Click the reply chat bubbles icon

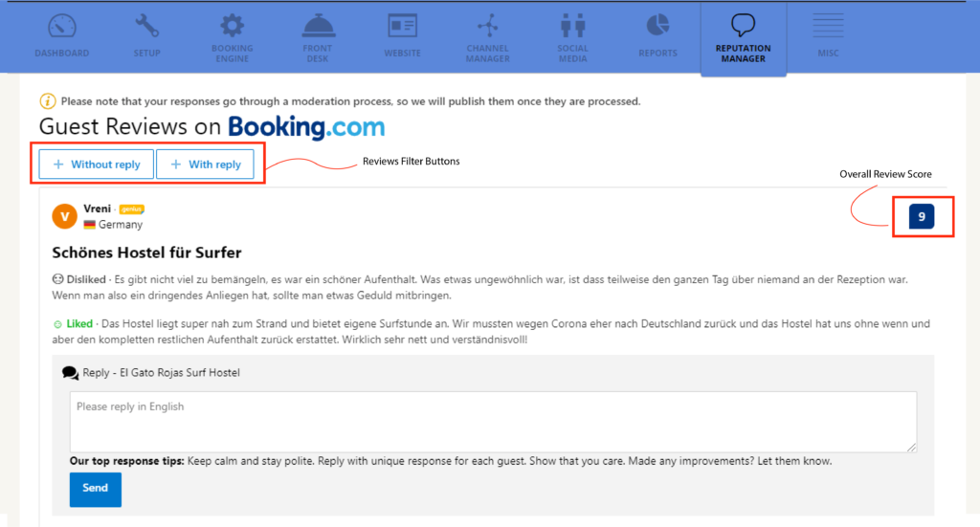click(70, 373)
